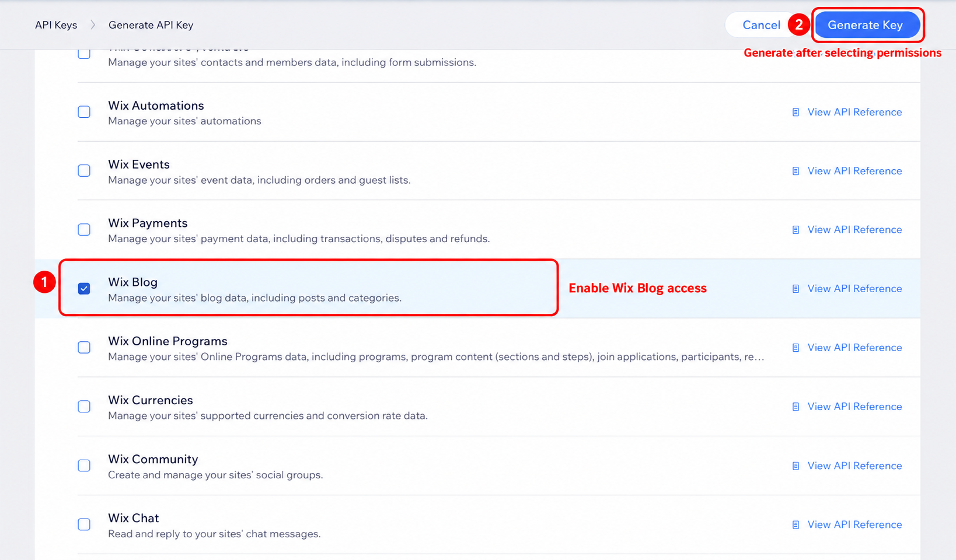This screenshot has height=560, width=956.
Task: Click the social groups description text
Action: 215,475
